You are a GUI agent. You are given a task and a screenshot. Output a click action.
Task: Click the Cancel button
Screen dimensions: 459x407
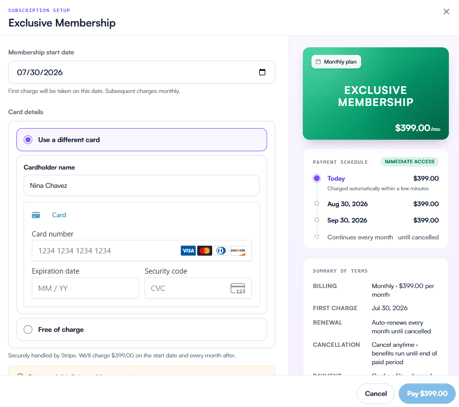tap(376, 394)
